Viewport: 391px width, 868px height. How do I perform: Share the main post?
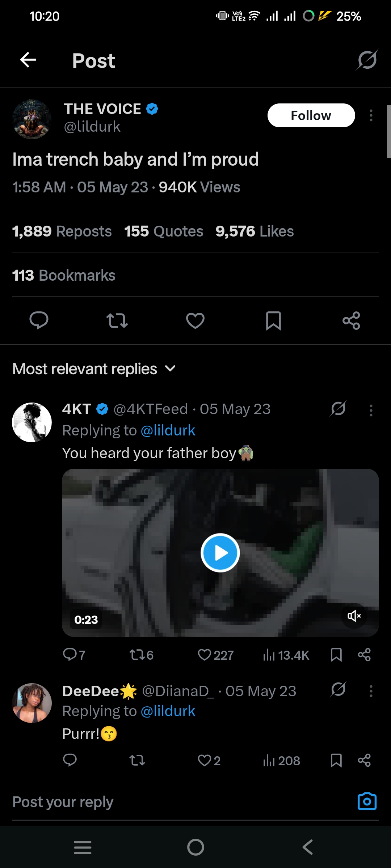(351, 320)
